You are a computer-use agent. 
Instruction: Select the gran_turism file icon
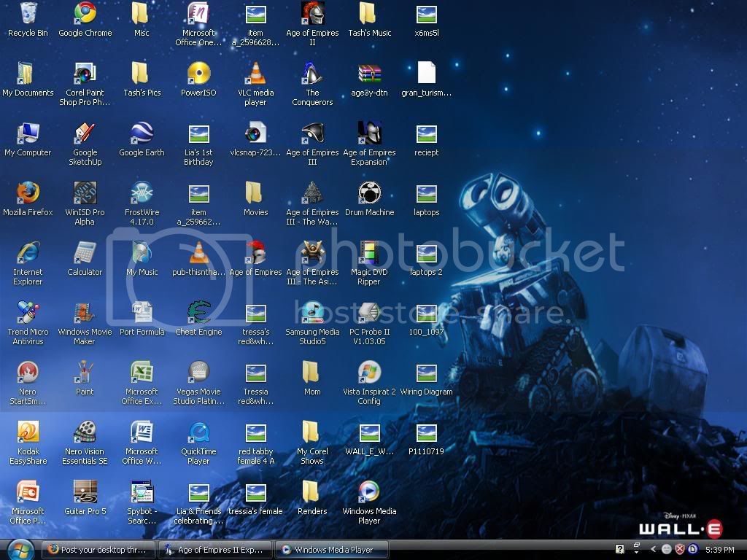click(x=426, y=72)
